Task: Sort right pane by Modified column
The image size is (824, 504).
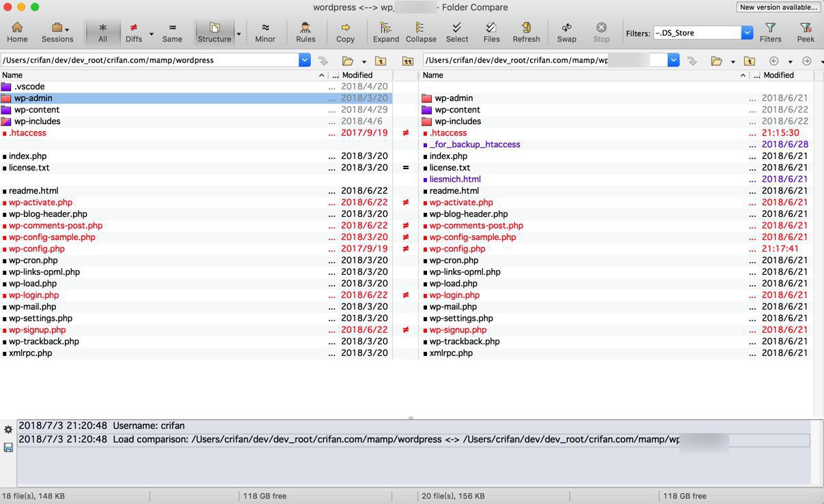Action: [x=786, y=75]
